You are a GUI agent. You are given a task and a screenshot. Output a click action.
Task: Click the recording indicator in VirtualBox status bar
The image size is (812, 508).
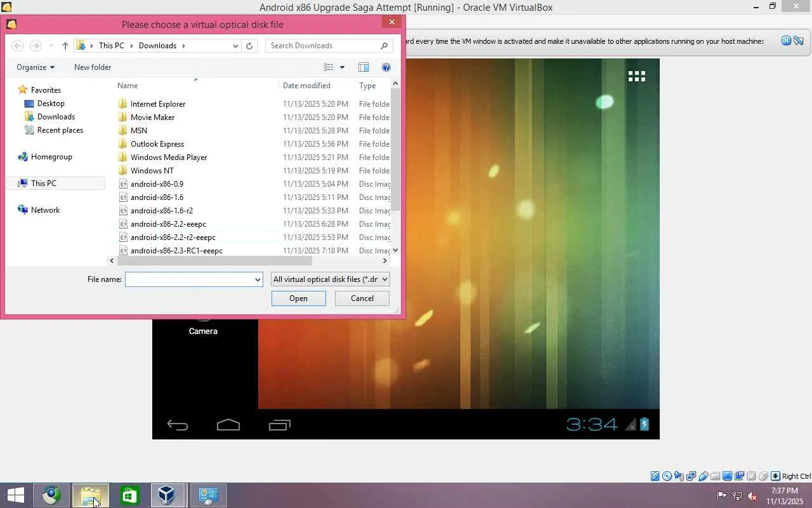740,476
